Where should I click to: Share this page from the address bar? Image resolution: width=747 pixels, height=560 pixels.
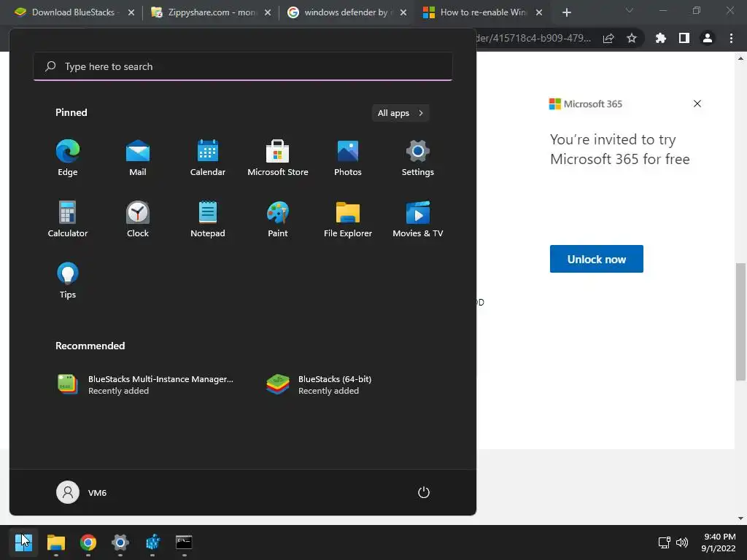coord(608,38)
